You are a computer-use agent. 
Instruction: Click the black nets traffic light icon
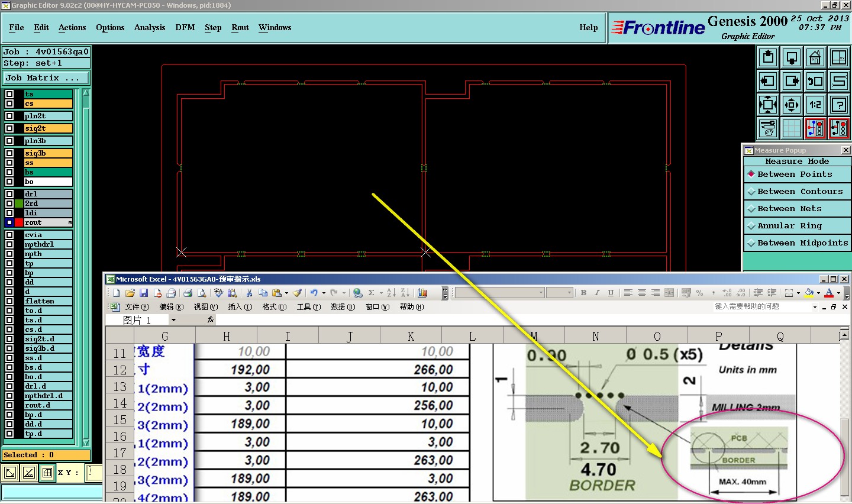pos(839,128)
